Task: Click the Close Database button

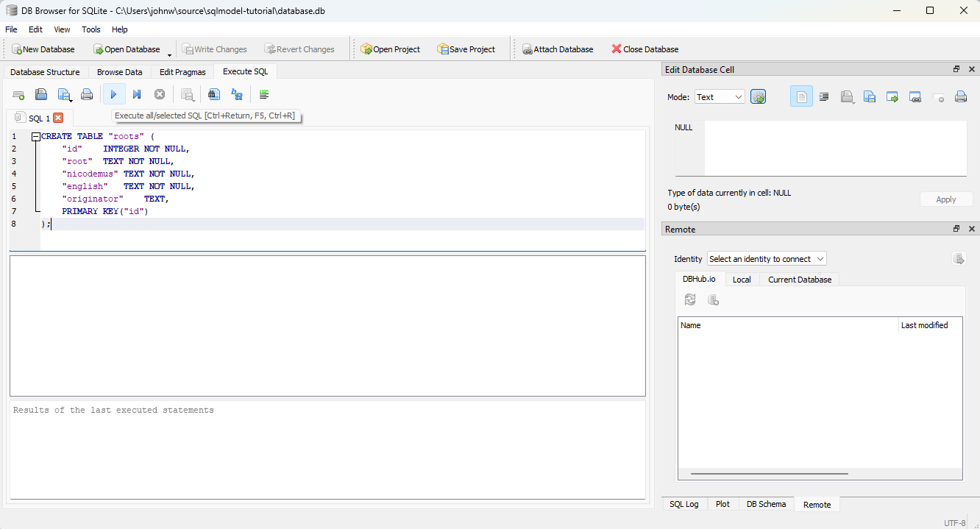Action: pyautogui.click(x=645, y=49)
